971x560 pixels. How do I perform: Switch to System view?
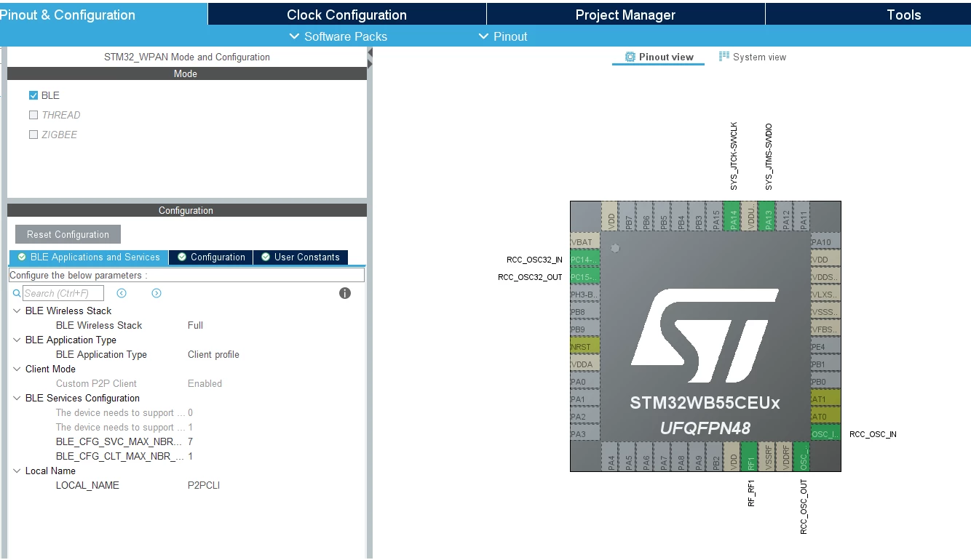753,57
